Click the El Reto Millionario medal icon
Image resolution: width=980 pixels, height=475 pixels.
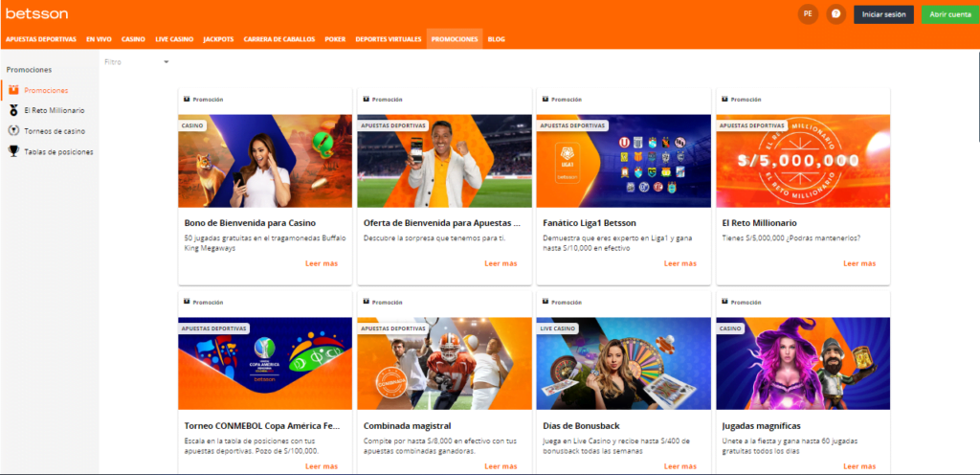click(x=13, y=111)
